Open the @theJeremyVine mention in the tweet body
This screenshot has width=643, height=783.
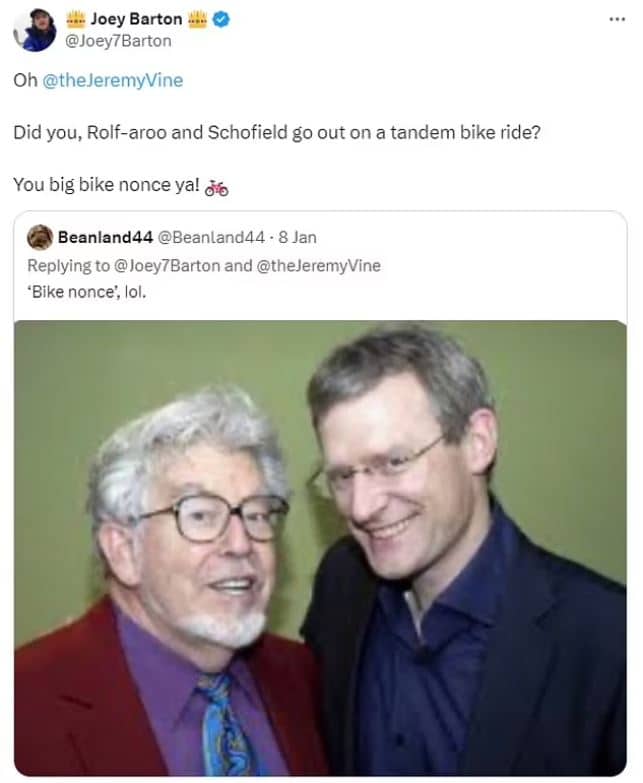113,80
